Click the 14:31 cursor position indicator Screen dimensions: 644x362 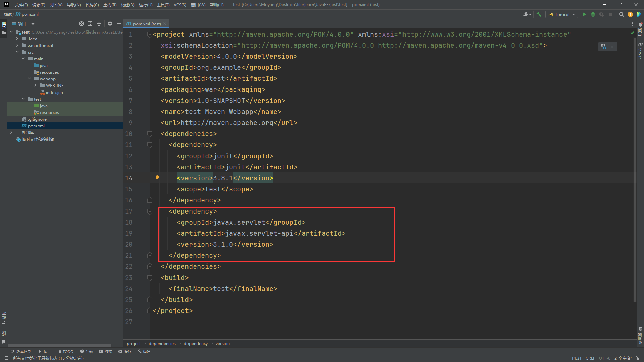click(576, 358)
